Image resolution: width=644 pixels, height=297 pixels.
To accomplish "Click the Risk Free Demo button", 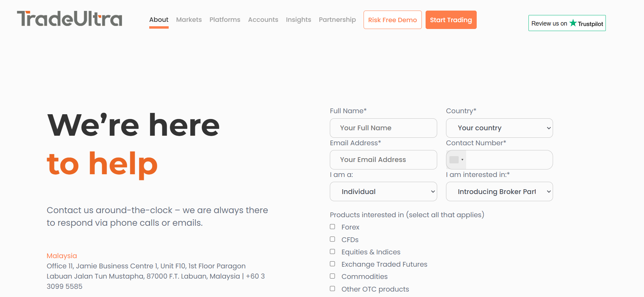I will tap(393, 20).
